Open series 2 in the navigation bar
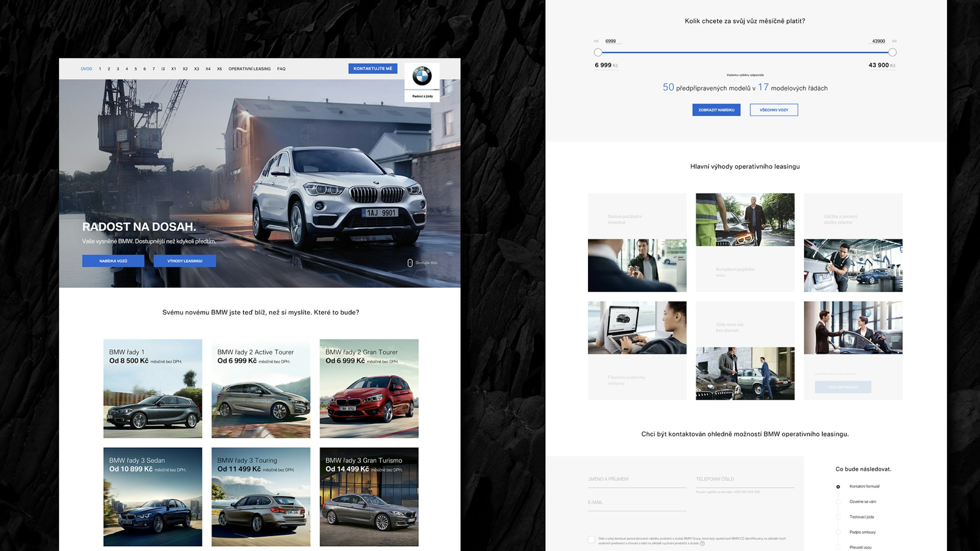This screenshot has height=551, width=980. click(109, 69)
